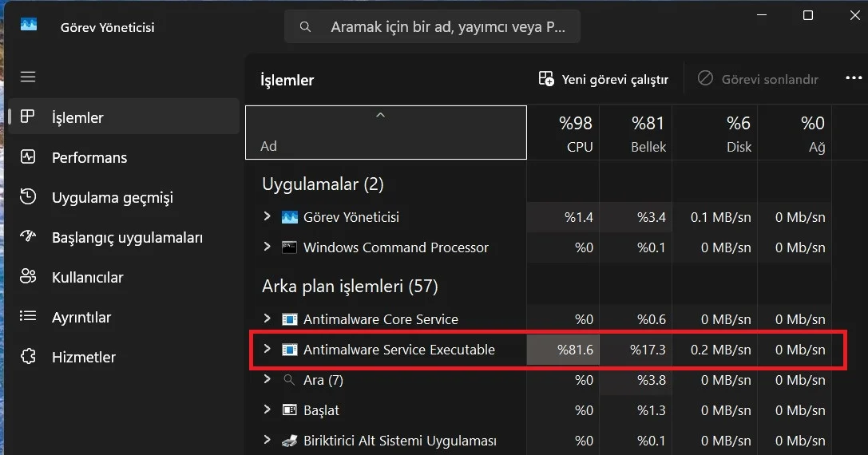Select the Antimalware Service Executable name
This screenshot has height=455, width=868.
click(399, 350)
